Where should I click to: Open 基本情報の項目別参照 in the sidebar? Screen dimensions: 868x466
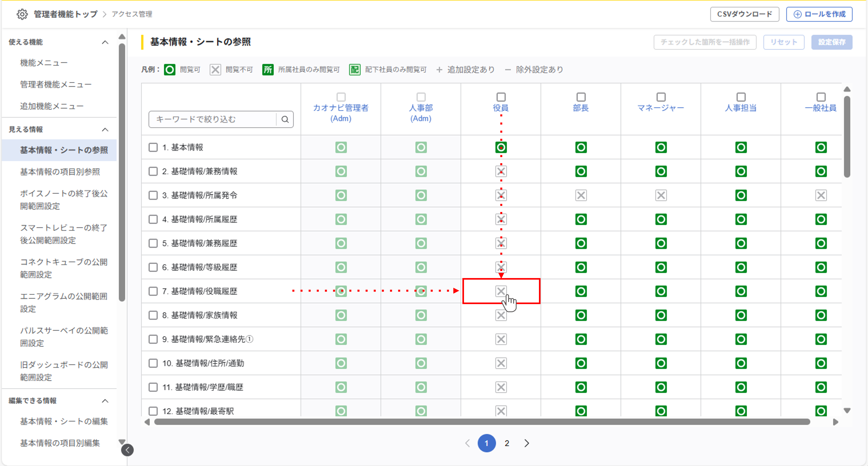(x=60, y=172)
